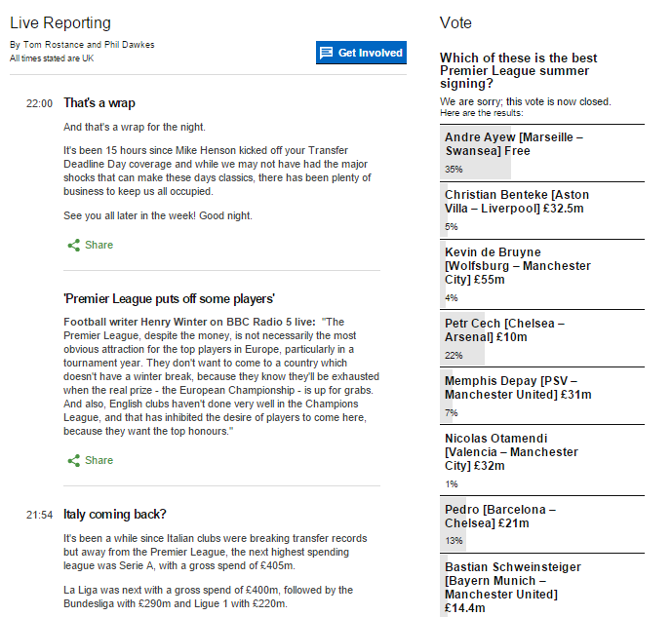This screenshot has height=617, width=672.
Task: Select the Christian Benteke vote result
Action: [542, 211]
